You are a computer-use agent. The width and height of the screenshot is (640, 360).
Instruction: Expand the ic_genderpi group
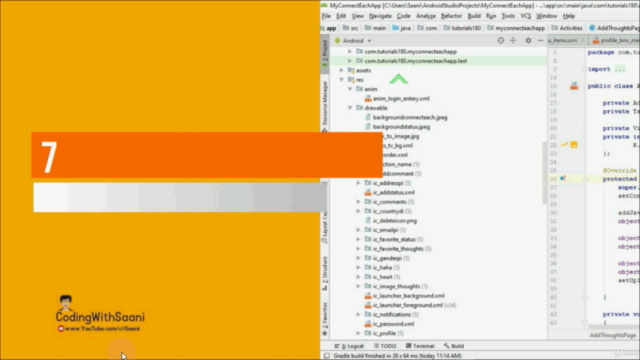(358, 258)
